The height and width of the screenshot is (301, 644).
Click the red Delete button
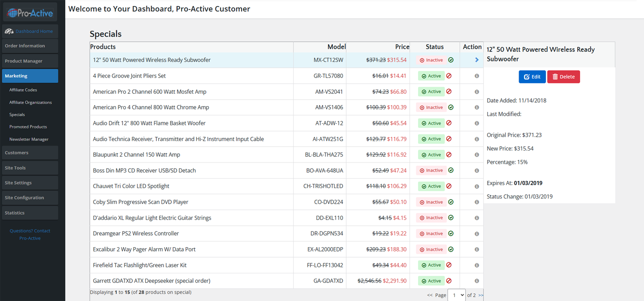click(563, 77)
